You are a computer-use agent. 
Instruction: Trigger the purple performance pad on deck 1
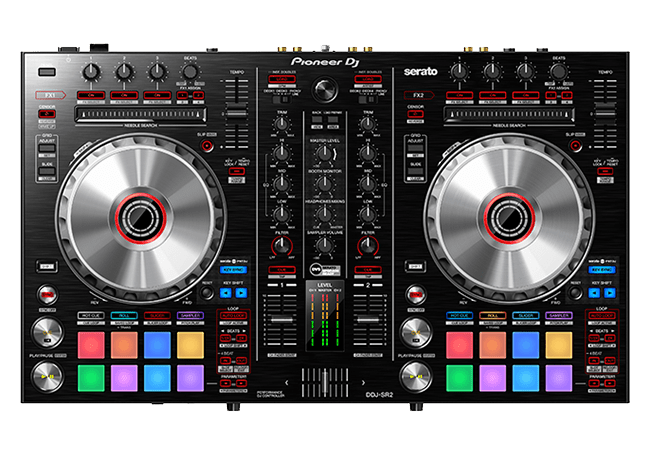coord(190,378)
